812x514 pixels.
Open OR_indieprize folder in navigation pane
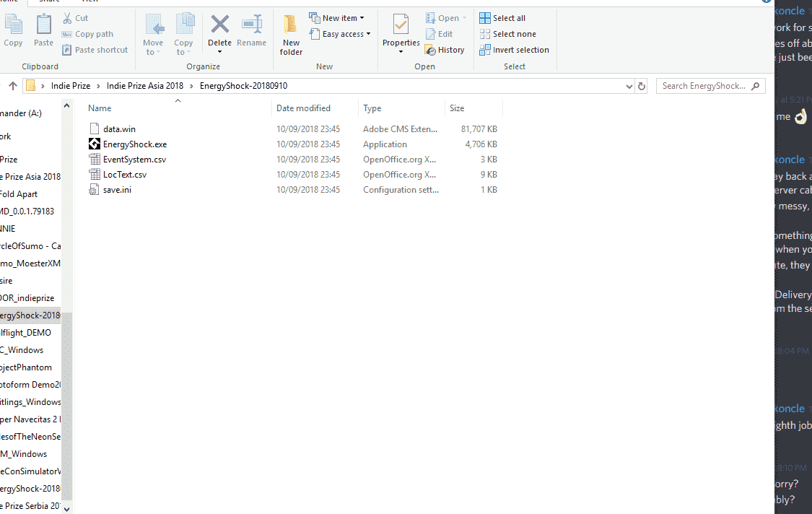(27, 298)
